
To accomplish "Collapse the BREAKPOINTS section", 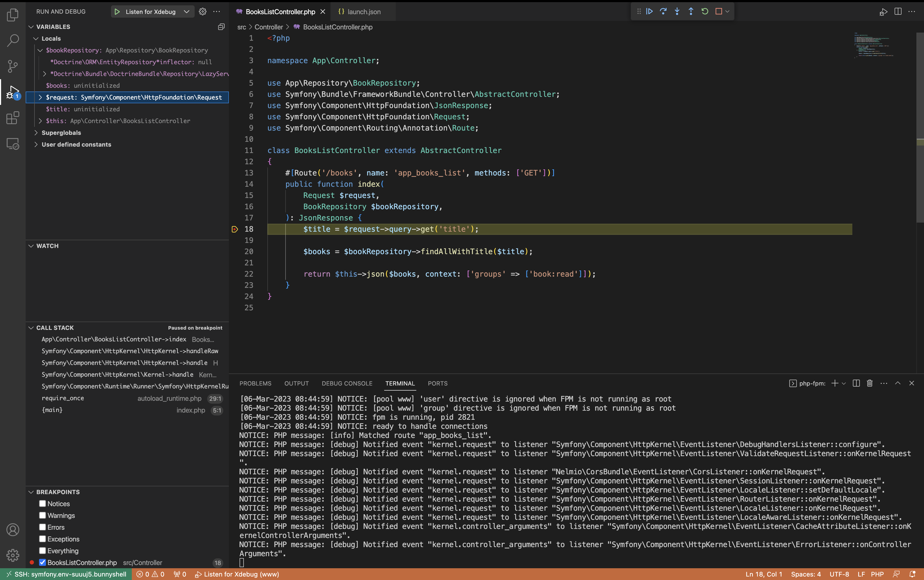I will (31, 492).
